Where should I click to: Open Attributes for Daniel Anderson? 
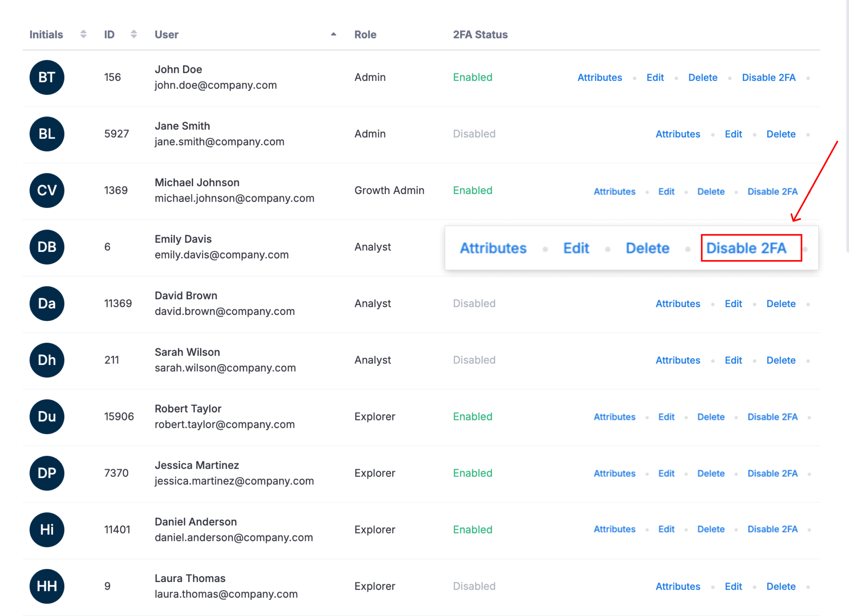pos(615,530)
